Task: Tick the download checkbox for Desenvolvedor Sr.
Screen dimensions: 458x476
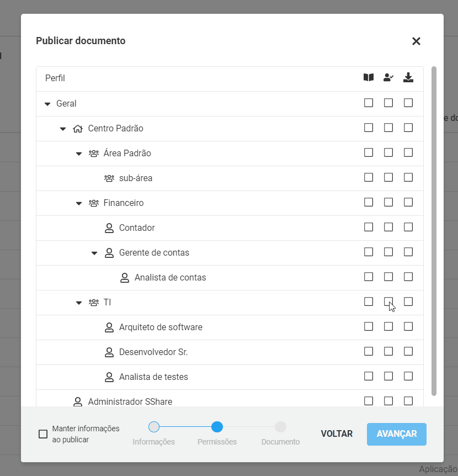Action: [408, 351]
